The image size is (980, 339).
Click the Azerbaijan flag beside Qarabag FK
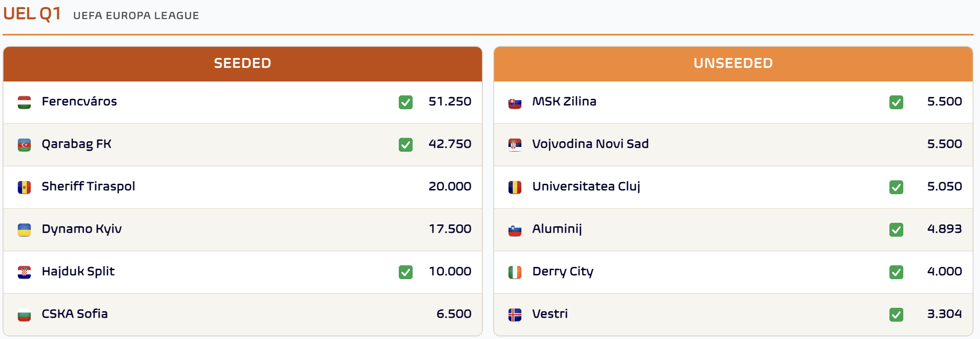click(24, 145)
